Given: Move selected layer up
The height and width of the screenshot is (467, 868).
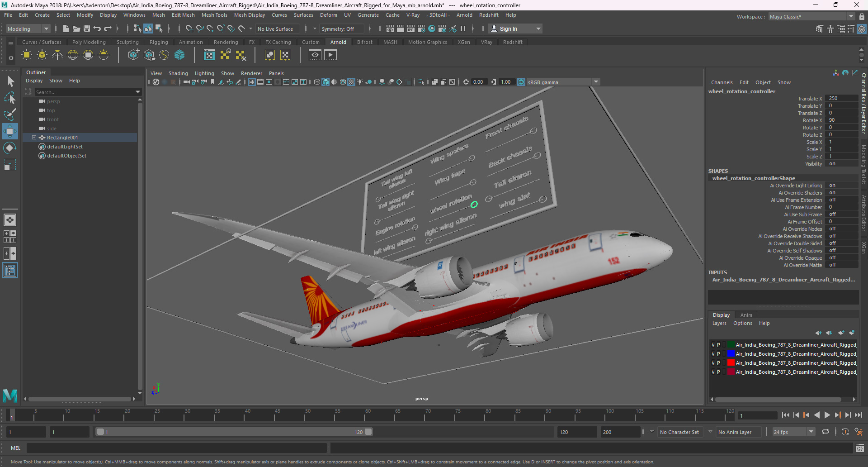Looking at the screenshot, I should click(818, 333).
